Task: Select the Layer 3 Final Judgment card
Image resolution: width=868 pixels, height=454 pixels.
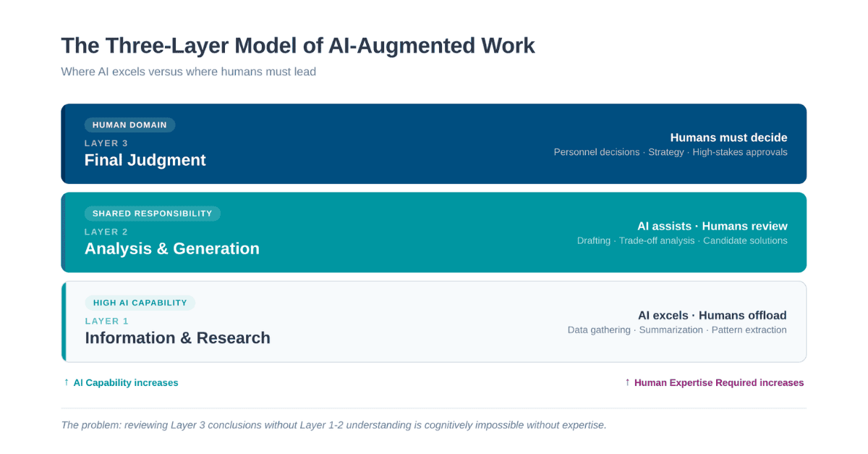Action: (x=434, y=143)
